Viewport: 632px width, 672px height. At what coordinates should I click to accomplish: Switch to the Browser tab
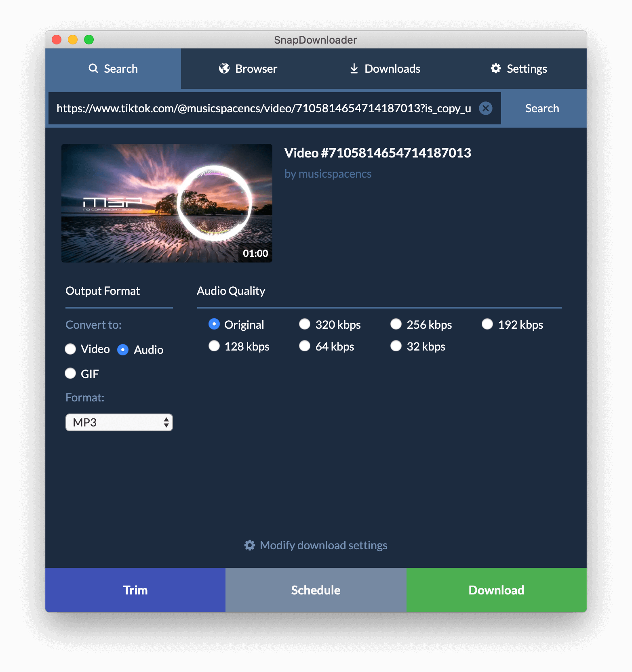pyautogui.click(x=248, y=69)
